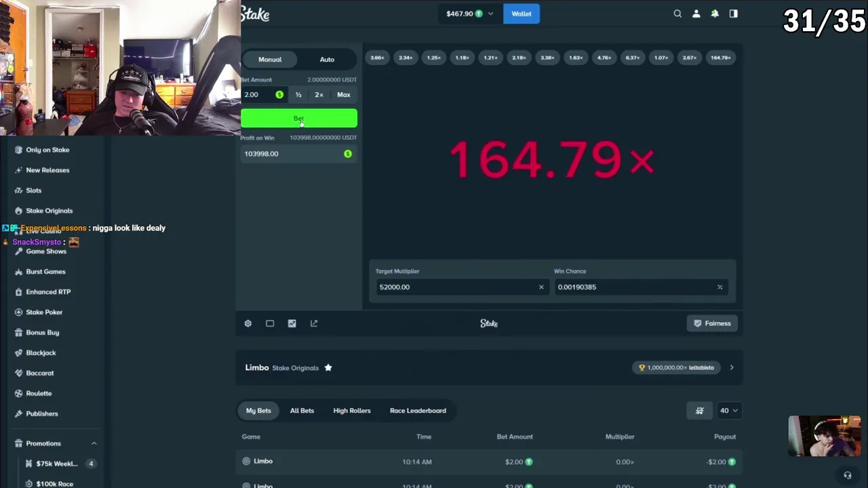Open the user profile icon

pyautogui.click(x=696, y=14)
